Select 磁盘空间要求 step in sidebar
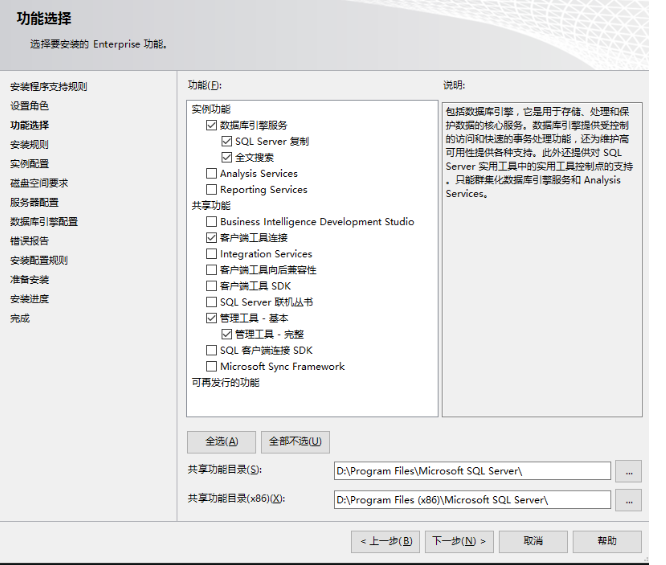 pyautogui.click(x=39, y=183)
